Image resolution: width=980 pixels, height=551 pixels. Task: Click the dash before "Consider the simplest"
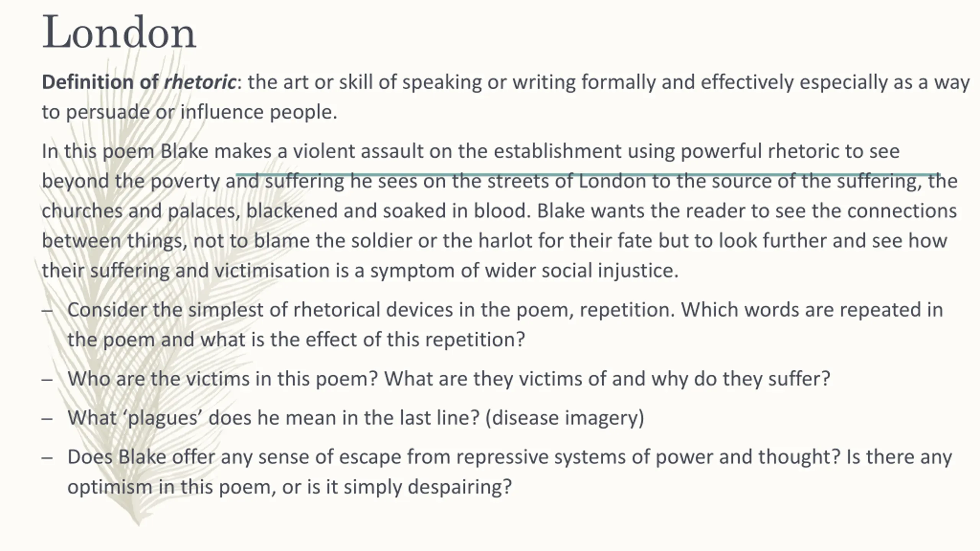pyautogui.click(x=47, y=310)
